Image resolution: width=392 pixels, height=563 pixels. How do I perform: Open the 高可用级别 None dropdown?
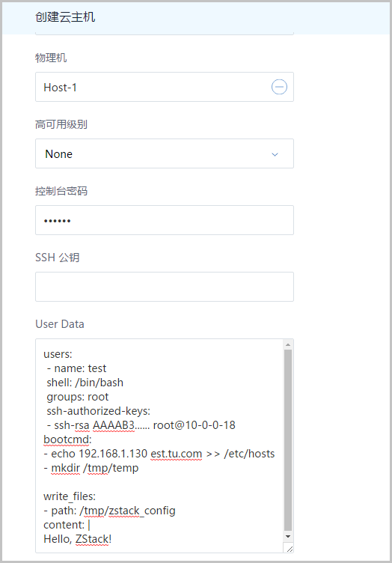165,153
